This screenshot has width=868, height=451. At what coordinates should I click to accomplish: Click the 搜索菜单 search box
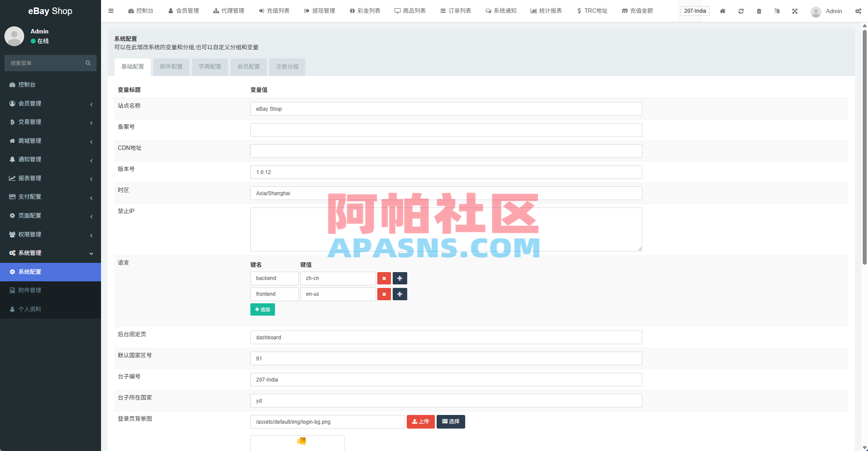(x=51, y=63)
